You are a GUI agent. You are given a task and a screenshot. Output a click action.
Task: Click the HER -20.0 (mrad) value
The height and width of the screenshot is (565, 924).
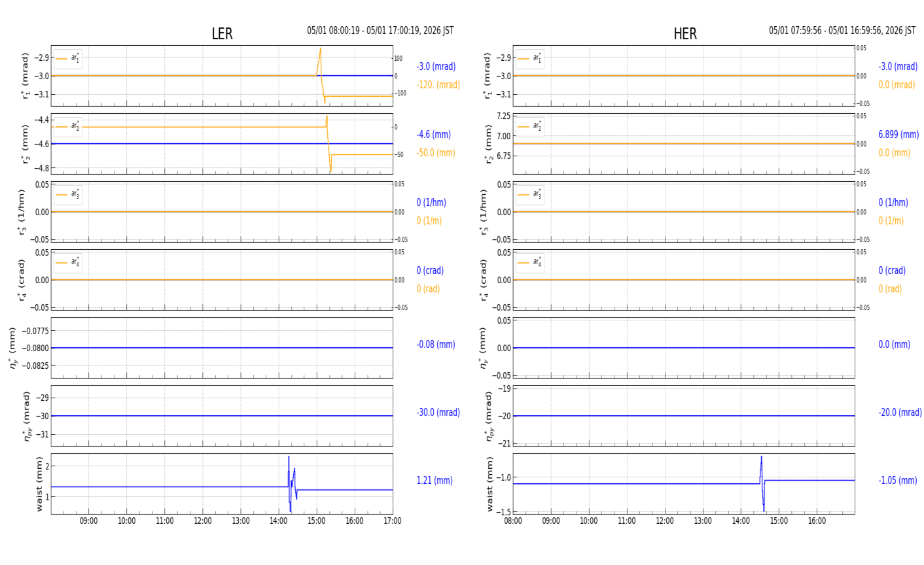900,412
